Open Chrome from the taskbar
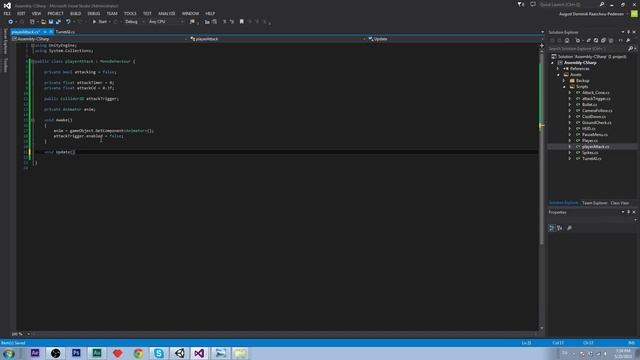This screenshot has height=360, width=640. pyautogui.click(x=138, y=353)
